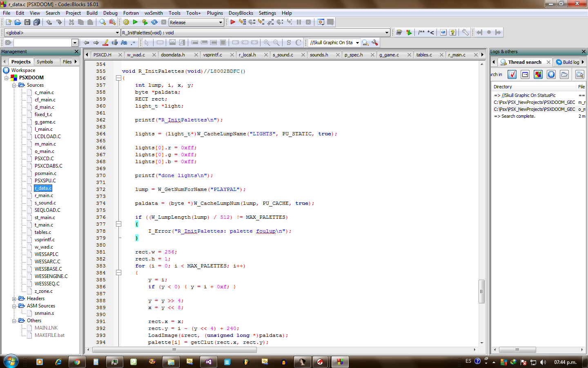This screenshot has height=368, width=588.
Task: Click the Build and run icon
Action: pos(145,22)
